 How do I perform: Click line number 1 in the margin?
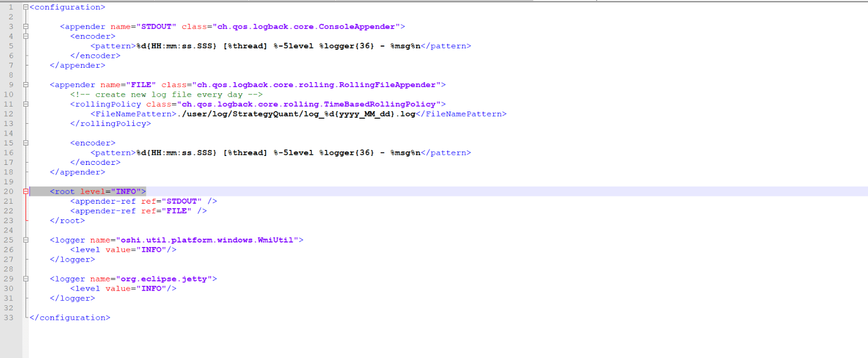[x=11, y=7]
